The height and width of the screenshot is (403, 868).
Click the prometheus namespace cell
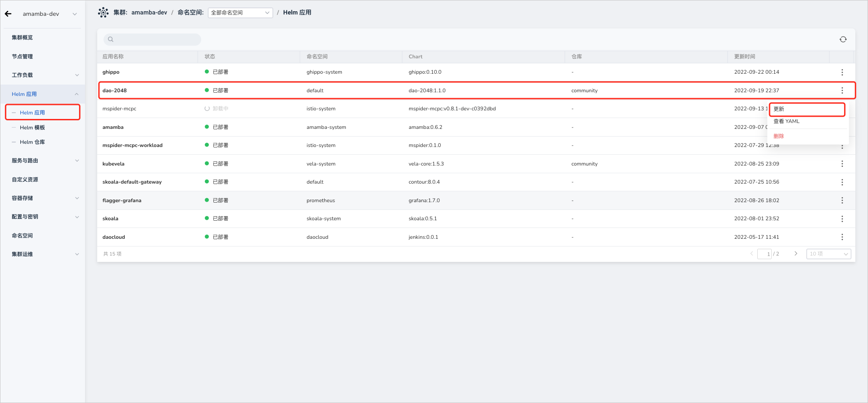coord(321,200)
